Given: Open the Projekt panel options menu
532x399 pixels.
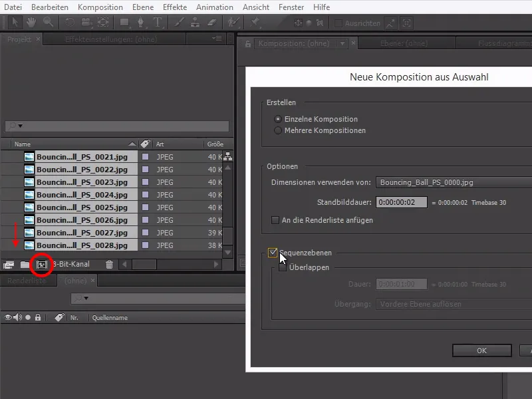Looking at the screenshot, I should (x=217, y=39).
